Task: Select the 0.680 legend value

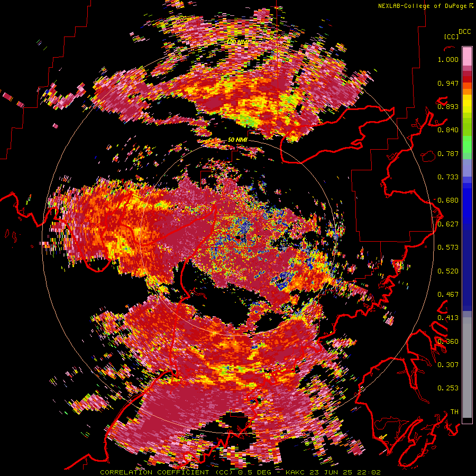Action: pos(448,200)
